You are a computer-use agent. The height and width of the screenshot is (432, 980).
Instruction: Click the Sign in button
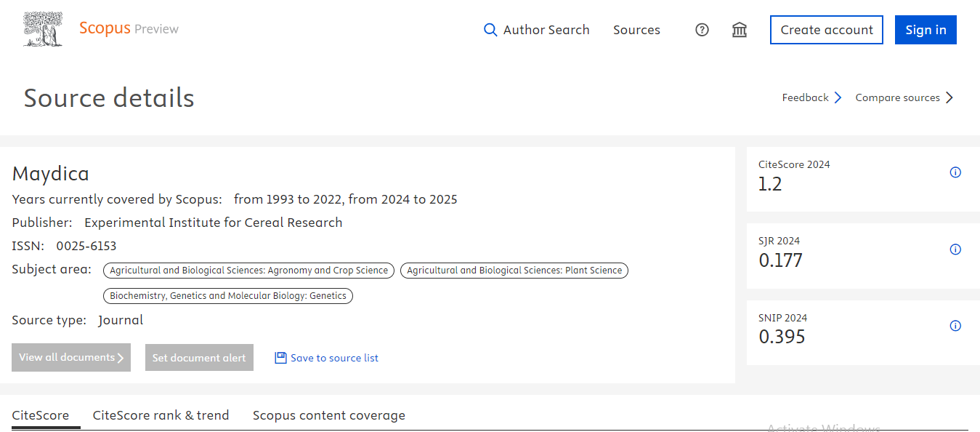click(x=926, y=30)
